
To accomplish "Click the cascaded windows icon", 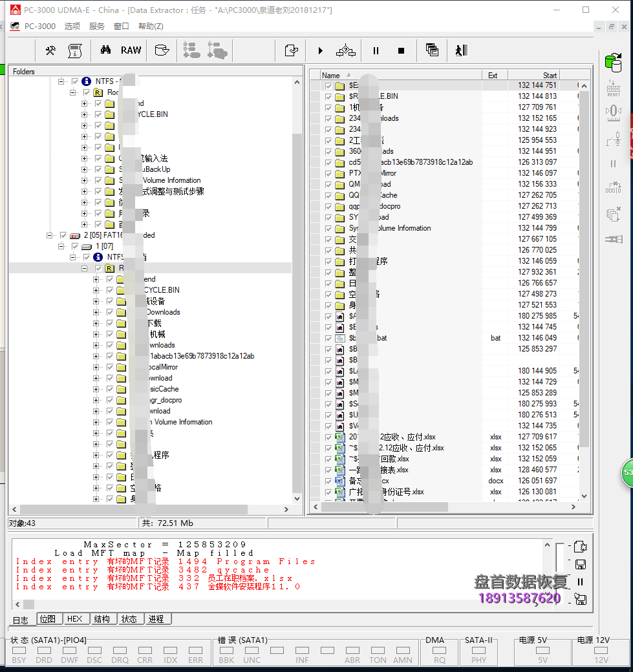I will [432, 50].
